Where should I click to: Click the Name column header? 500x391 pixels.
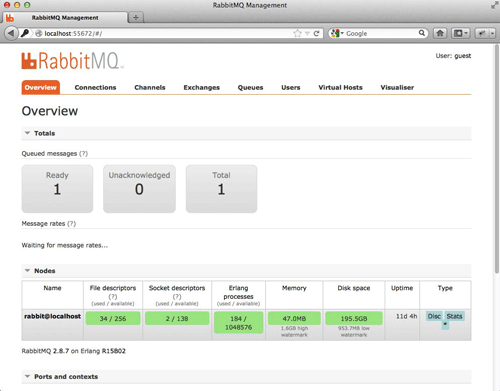point(52,288)
